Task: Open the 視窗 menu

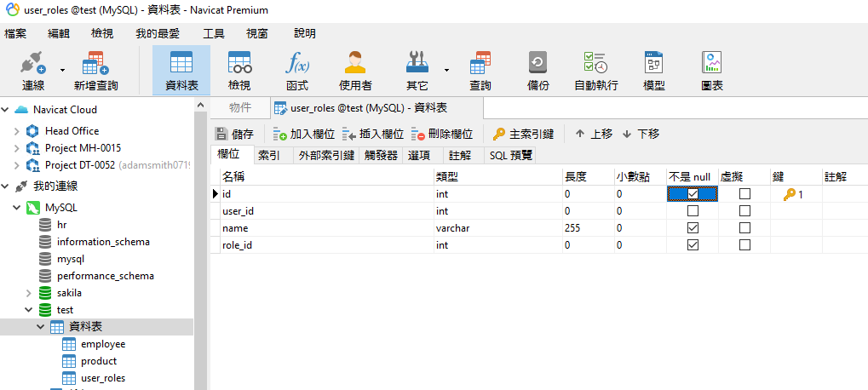Action: click(x=257, y=34)
